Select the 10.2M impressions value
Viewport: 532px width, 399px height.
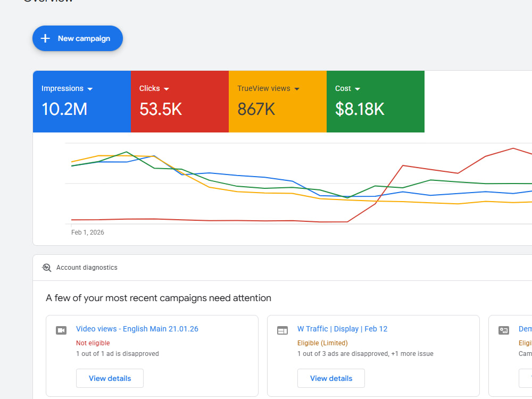coord(64,109)
